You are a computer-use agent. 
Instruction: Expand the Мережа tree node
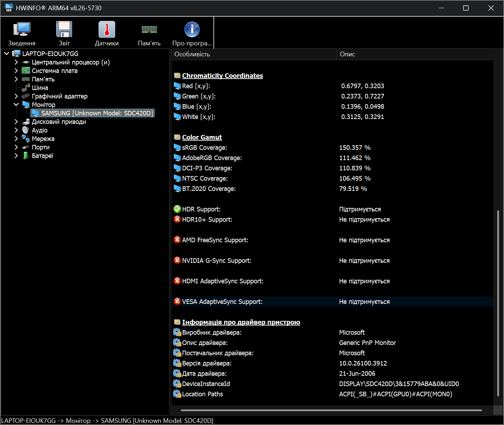tap(16, 138)
